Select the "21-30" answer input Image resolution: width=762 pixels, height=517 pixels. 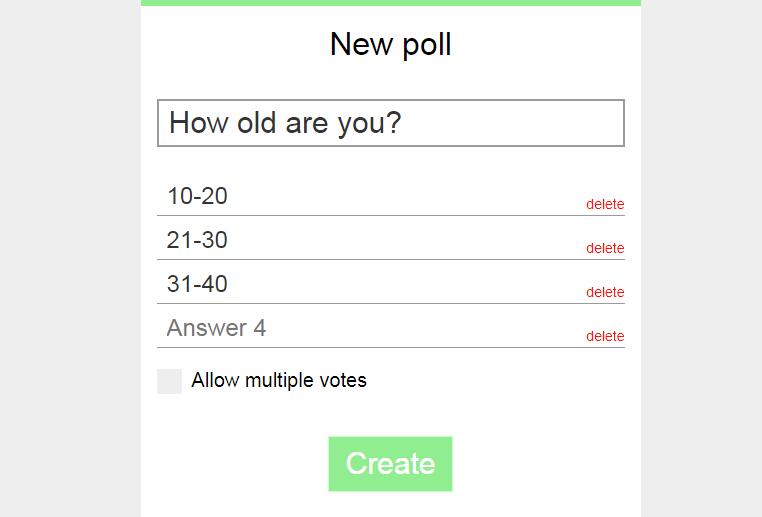pos(370,240)
